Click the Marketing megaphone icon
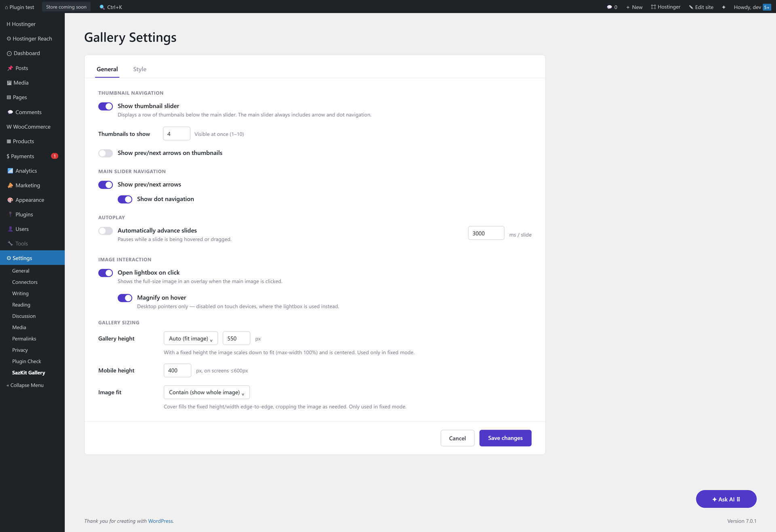 tap(10, 186)
